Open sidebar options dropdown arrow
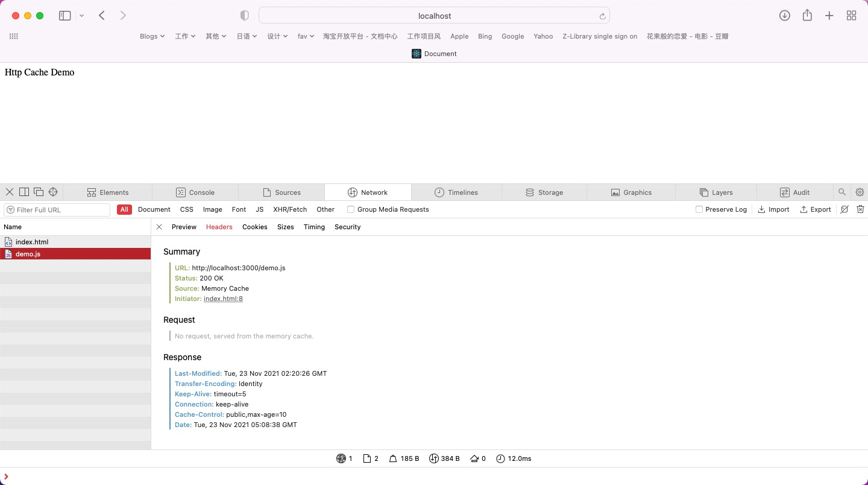 point(81,16)
